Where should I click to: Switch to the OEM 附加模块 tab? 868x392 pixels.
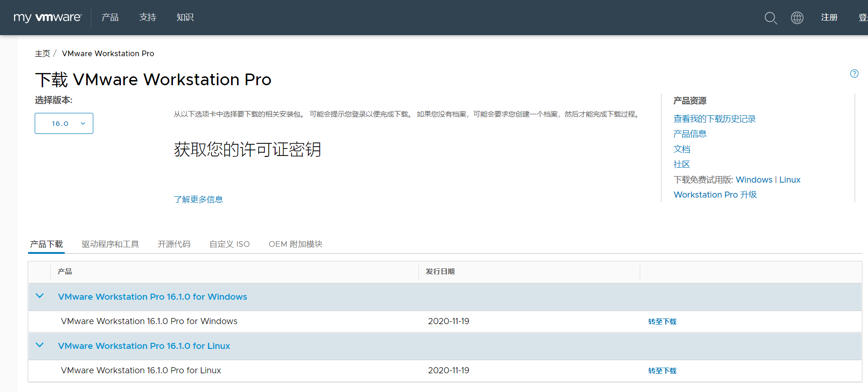pos(295,244)
